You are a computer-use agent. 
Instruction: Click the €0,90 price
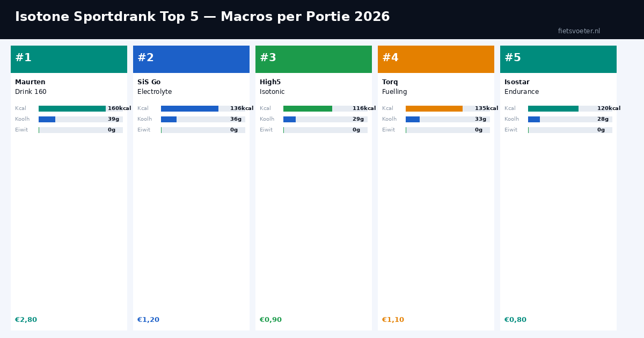(x=270, y=320)
